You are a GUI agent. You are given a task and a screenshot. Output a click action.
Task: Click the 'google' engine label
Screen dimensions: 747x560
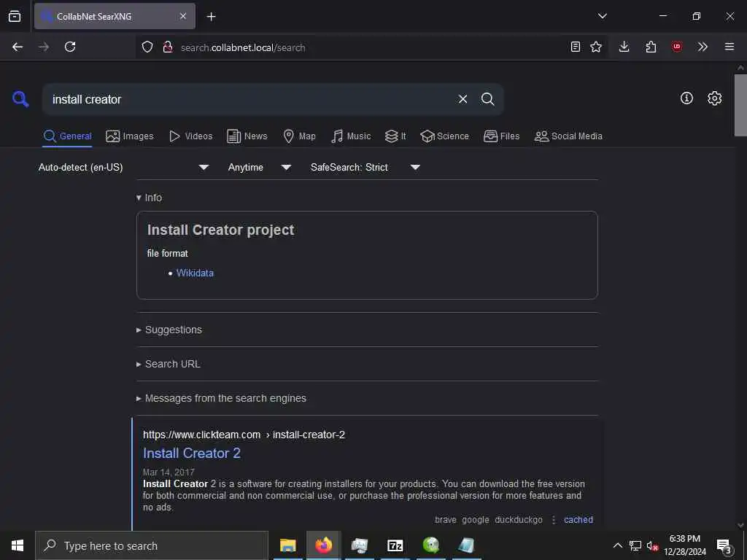click(x=476, y=519)
